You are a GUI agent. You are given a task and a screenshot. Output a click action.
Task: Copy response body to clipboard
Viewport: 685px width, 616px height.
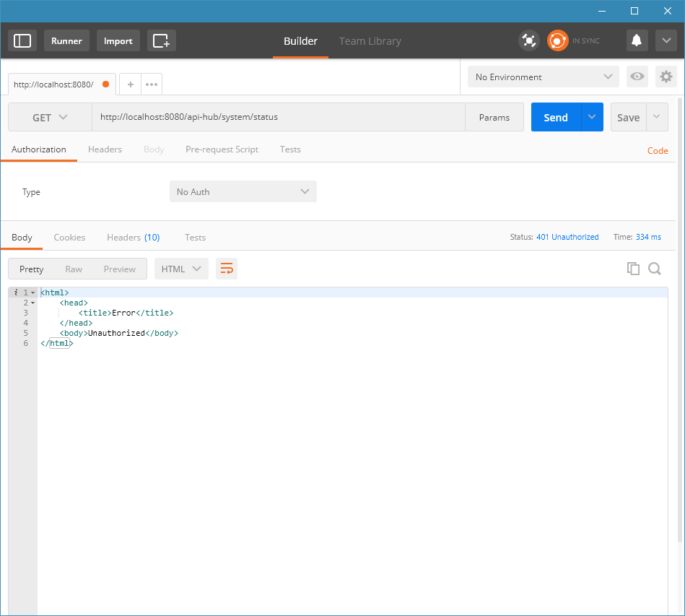[633, 269]
